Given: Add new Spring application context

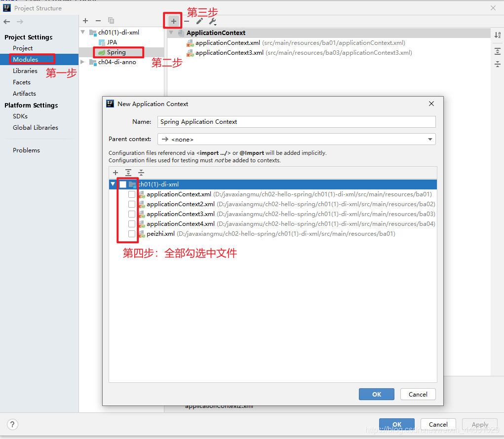Looking at the screenshot, I should tap(174, 21).
